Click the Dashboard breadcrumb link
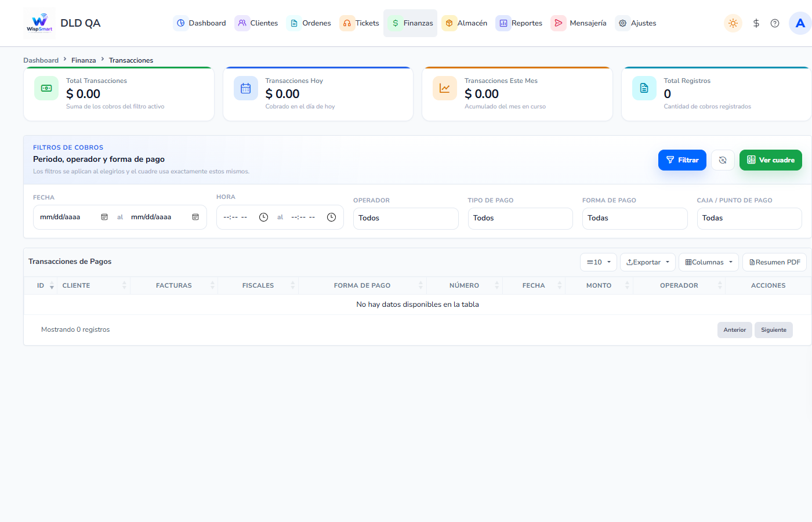This screenshot has height=522, width=812. 41,60
